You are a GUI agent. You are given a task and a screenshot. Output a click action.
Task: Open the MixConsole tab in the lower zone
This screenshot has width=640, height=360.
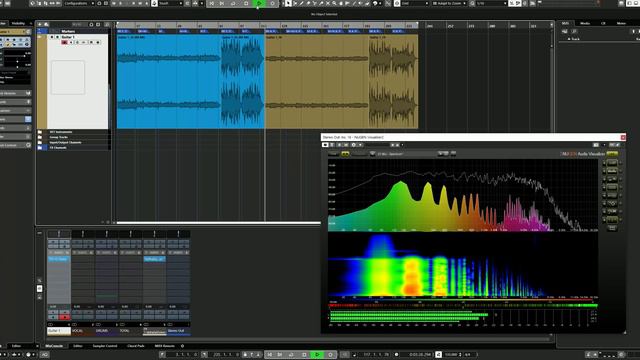click(x=54, y=346)
